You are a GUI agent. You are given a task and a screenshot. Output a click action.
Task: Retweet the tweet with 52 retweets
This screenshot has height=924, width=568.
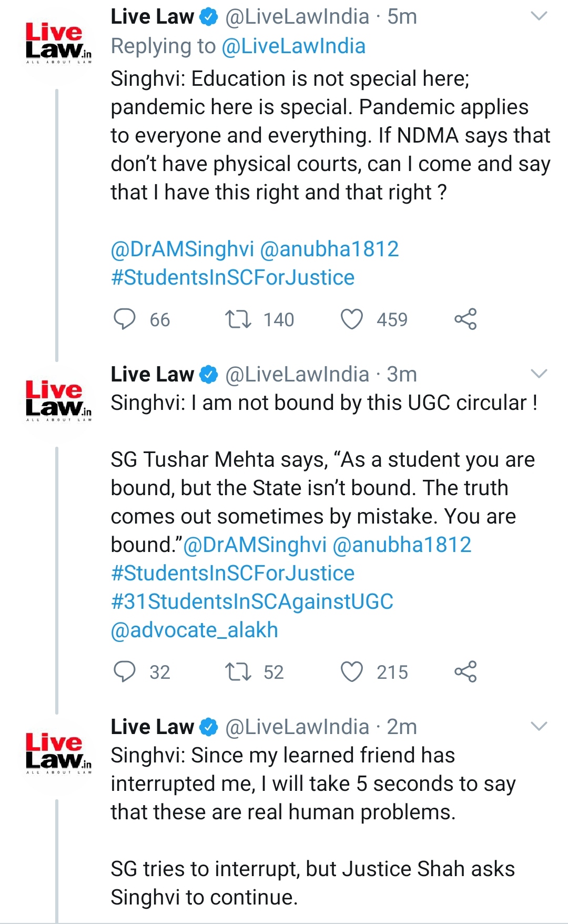tap(238, 672)
